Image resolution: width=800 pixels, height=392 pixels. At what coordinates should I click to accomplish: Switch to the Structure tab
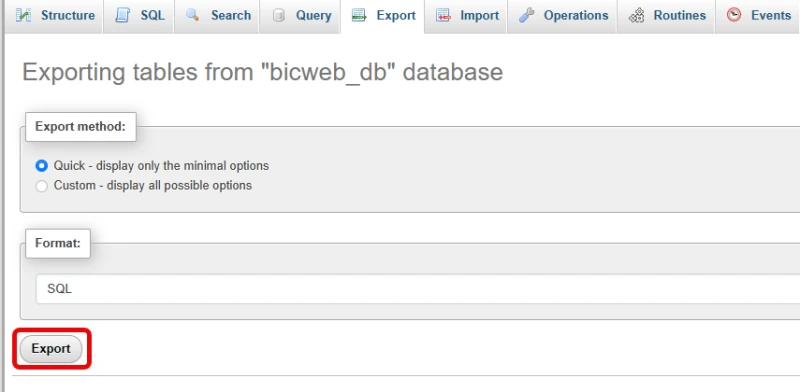54,16
